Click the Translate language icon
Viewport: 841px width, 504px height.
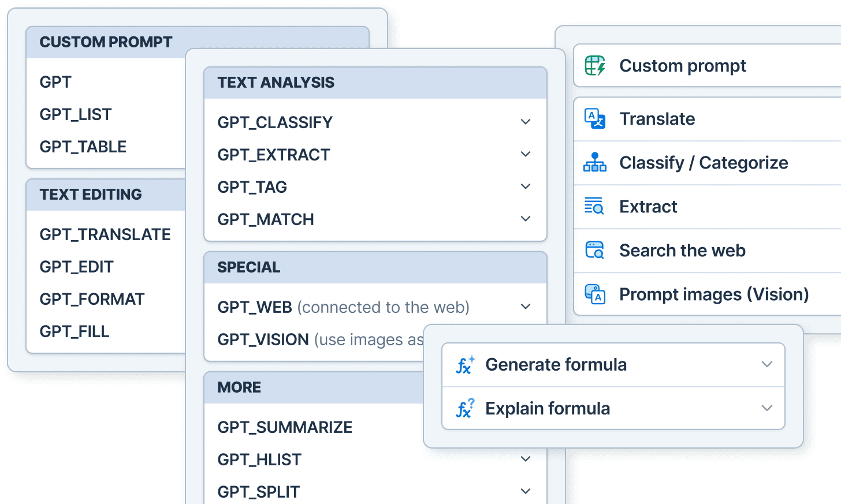[x=595, y=119]
